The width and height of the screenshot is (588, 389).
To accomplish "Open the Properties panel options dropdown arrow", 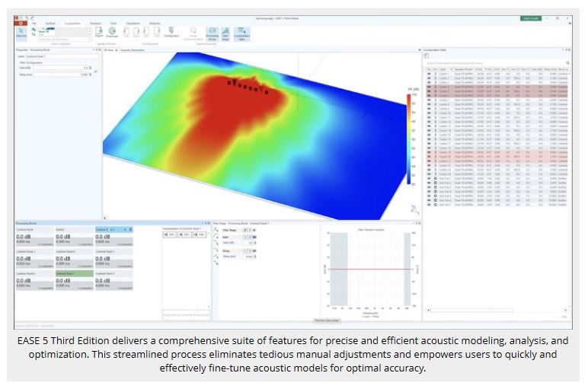I will [94, 49].
